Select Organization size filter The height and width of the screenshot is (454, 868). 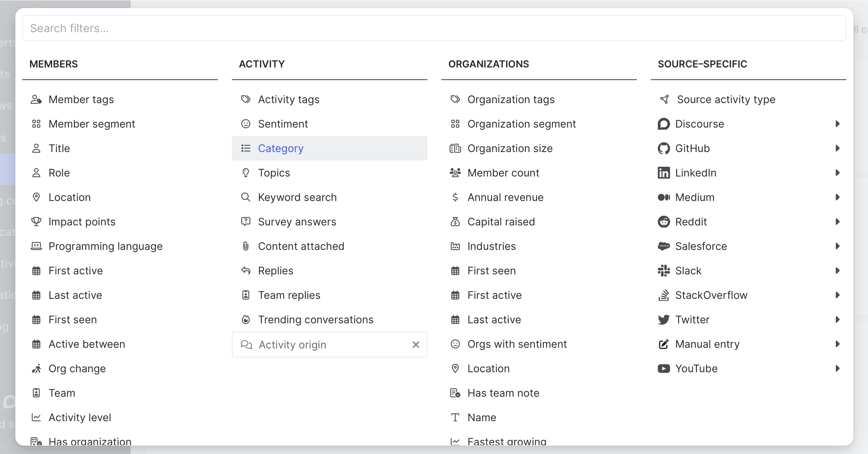coord(510,149)
